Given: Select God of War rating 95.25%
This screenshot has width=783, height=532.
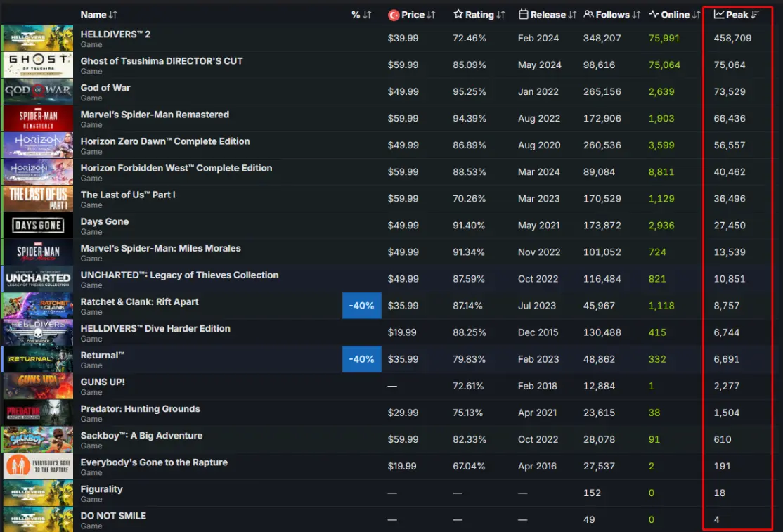Looking at the screenshot, I should (x=470, y=91).
